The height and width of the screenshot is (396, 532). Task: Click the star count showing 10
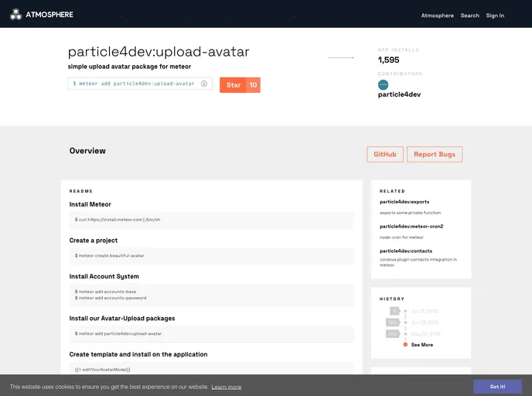(253, 85)
